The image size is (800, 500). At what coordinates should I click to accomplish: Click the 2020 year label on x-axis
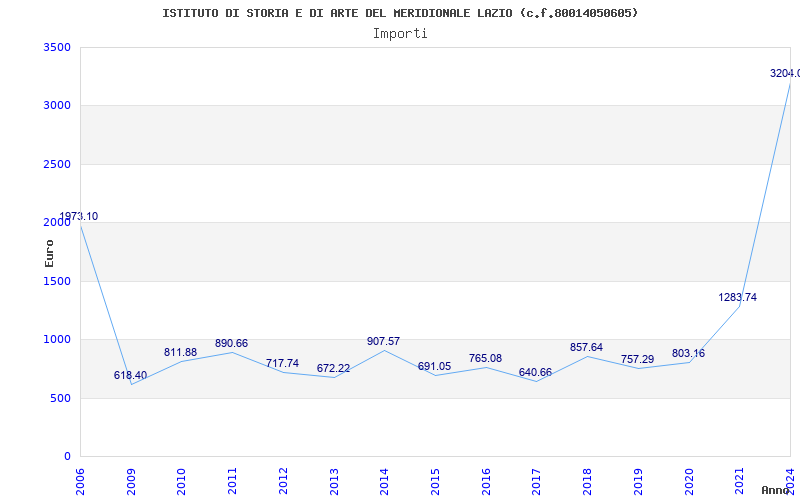pyautogui.click(x=689, y=482)
